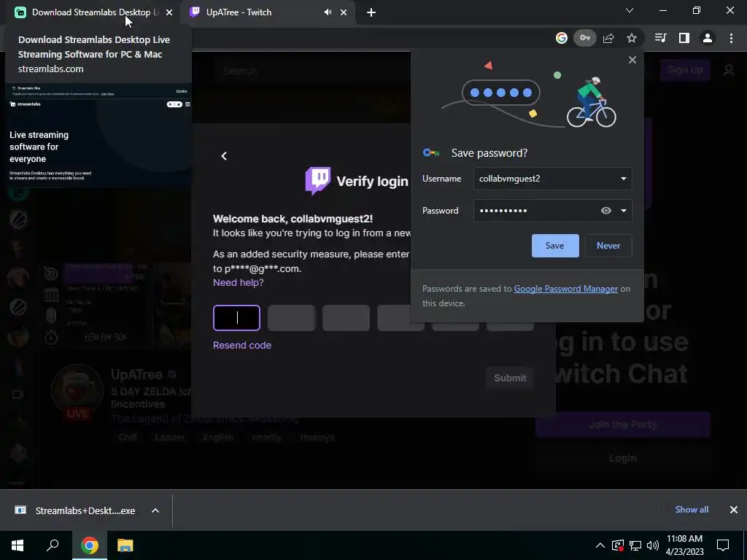Viewport: 747px width, 560px height.
Task: Click the Resend code link
Action: 242,345
